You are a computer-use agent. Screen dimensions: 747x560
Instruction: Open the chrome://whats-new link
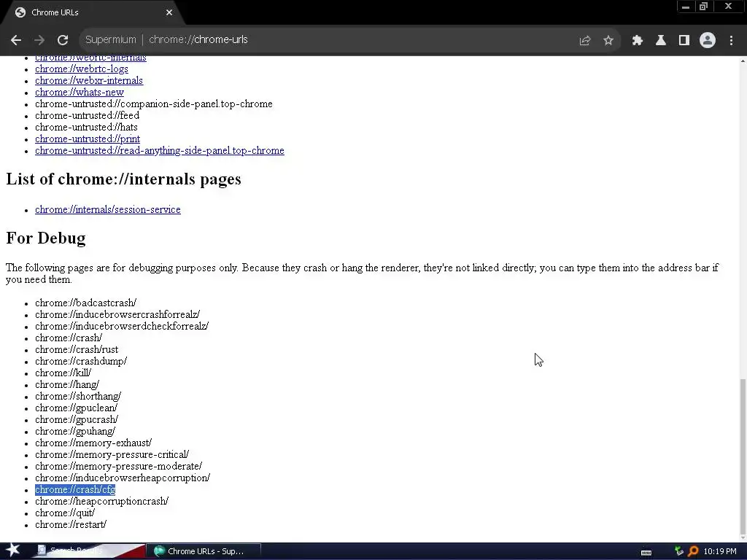pos(80,92)
